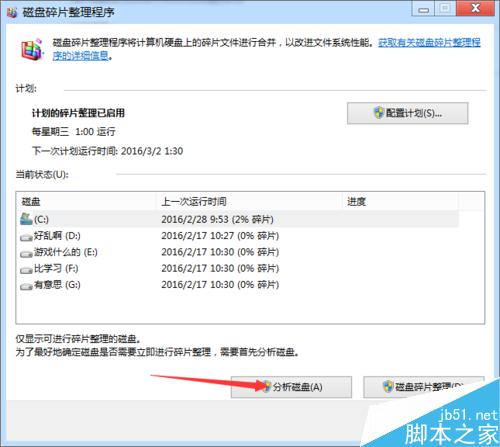Click the text 每星期三 1:00 运行
The height and width of the screenshot is (447, 500).
coord(74,132)
